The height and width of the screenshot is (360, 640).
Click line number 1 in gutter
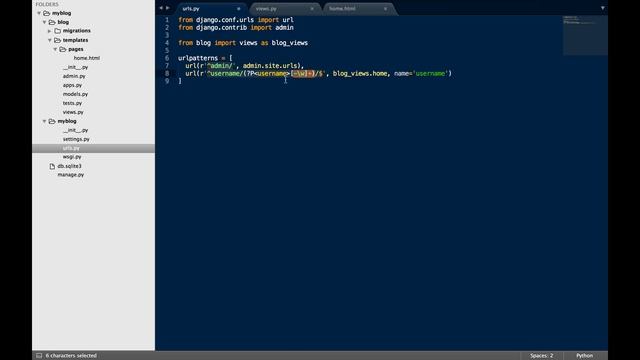(x=167, y=20)
